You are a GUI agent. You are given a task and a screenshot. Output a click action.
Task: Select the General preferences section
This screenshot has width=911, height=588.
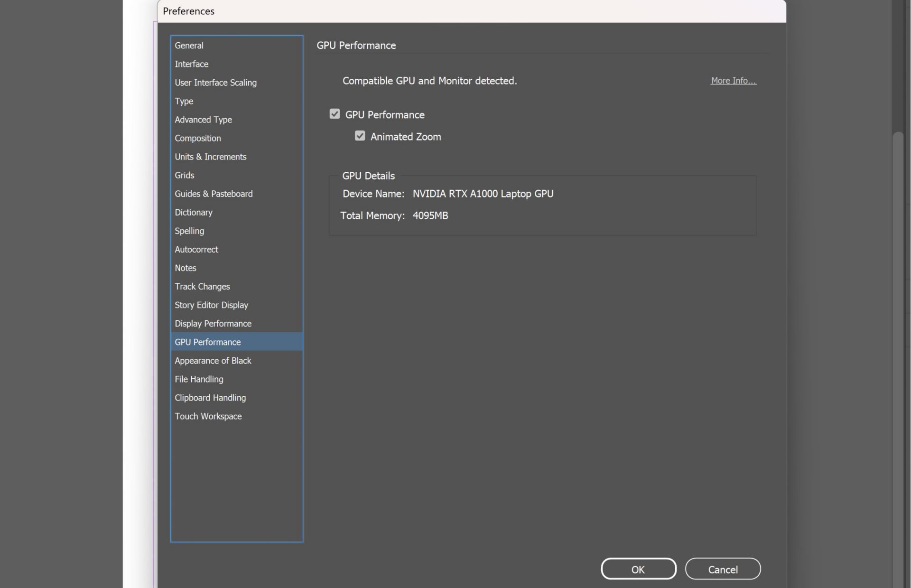coord(189,45)
